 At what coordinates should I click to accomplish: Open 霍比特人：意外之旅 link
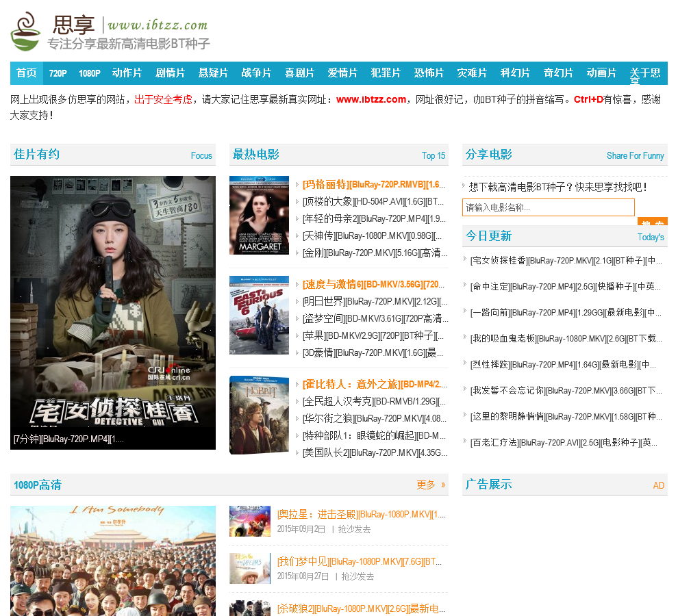tap(375, 384)
